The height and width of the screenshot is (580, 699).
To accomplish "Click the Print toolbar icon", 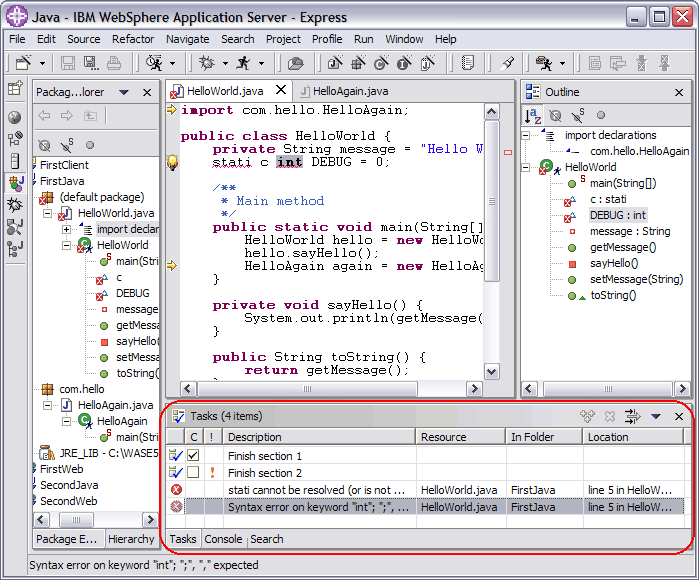I will tap(114, 63).
